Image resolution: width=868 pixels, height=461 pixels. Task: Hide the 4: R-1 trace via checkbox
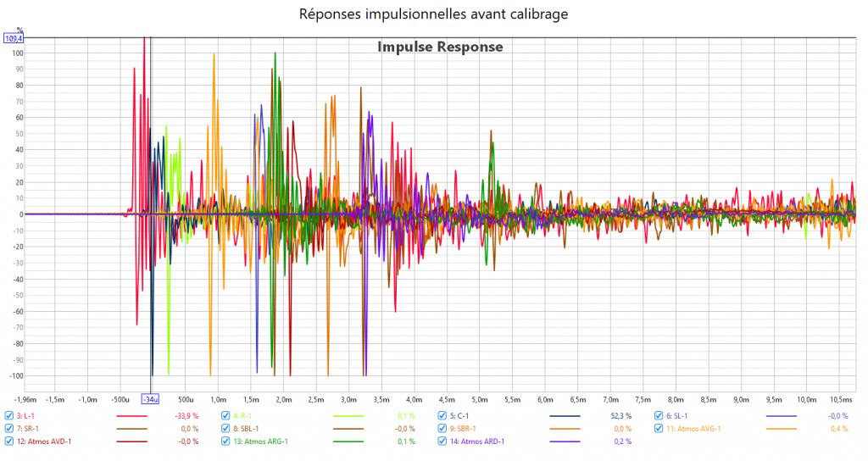click(225, 416)
